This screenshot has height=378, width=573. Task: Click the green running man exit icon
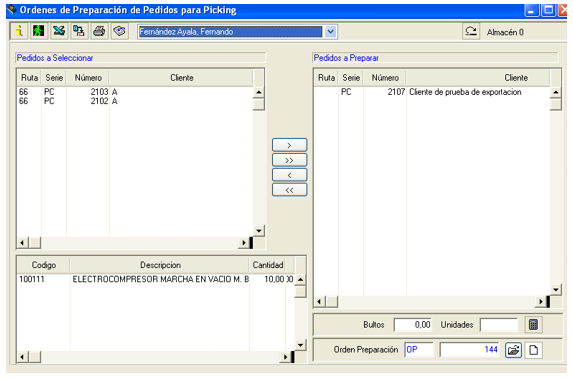[x=39, y=31]
